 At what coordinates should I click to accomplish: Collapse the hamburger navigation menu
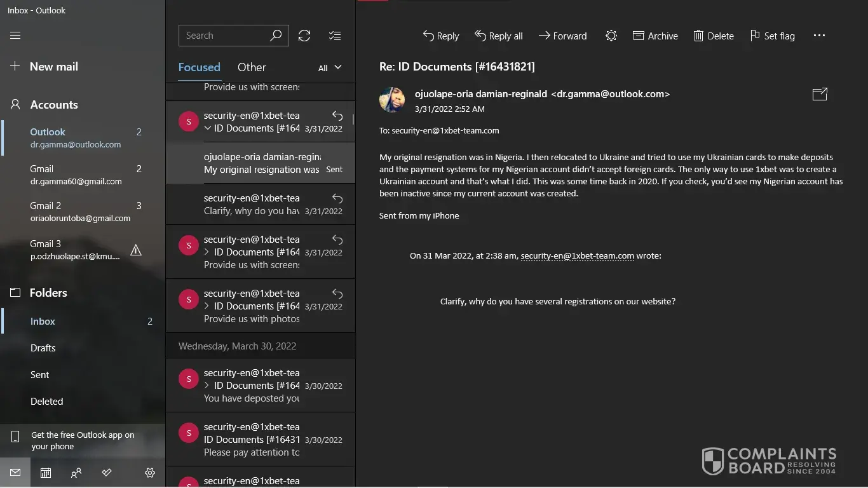point(15,36)
